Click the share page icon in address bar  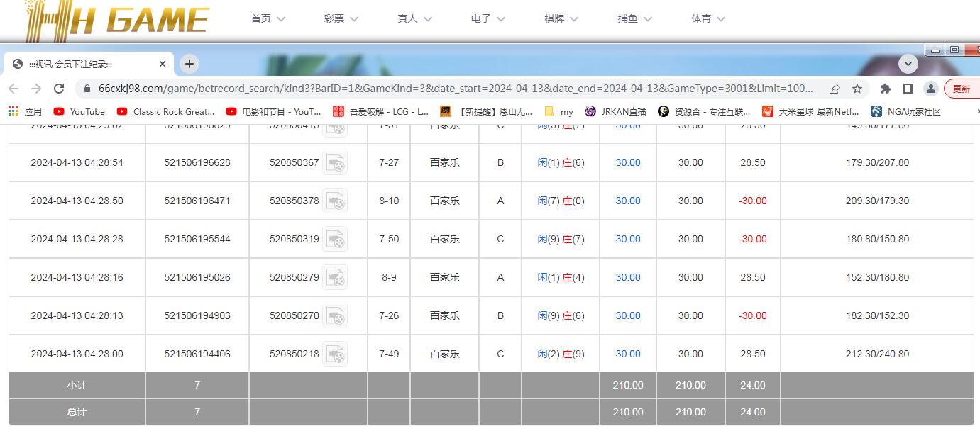835,89
